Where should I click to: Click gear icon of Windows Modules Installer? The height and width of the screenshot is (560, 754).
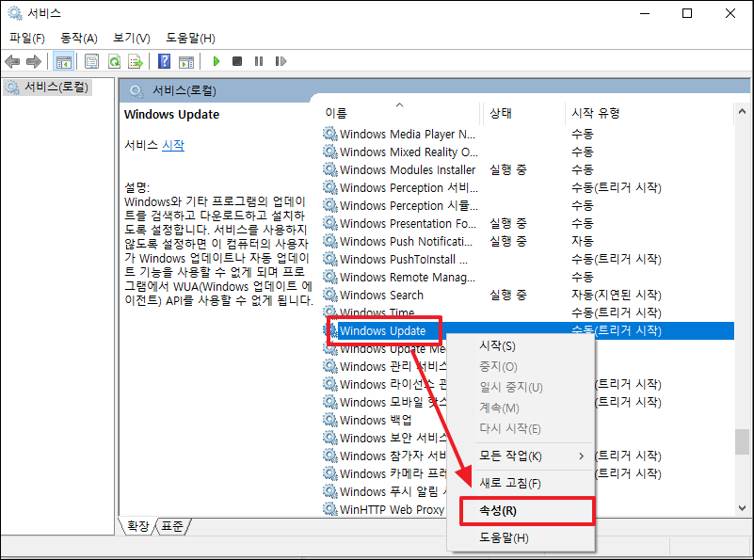pos(329,169)
